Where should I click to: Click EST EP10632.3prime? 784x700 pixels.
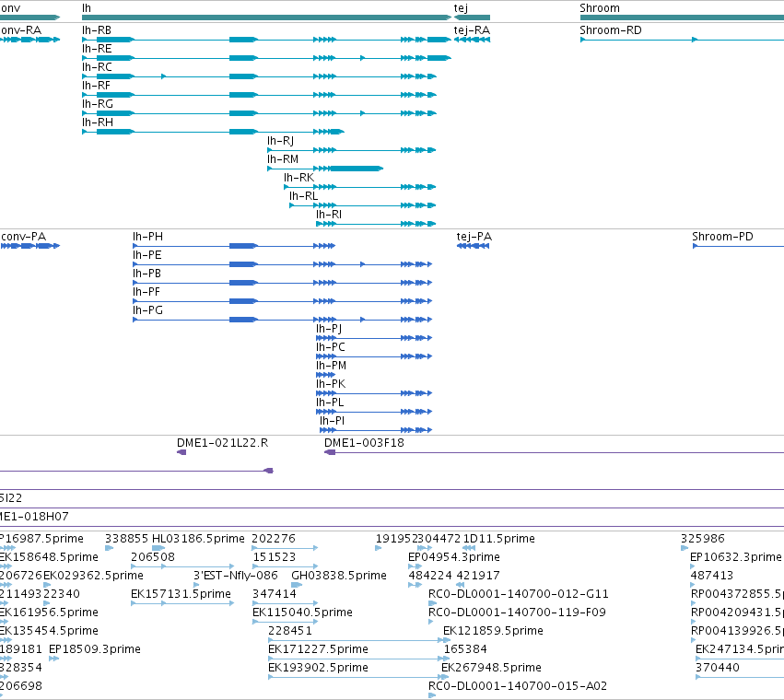click(735, 557)
